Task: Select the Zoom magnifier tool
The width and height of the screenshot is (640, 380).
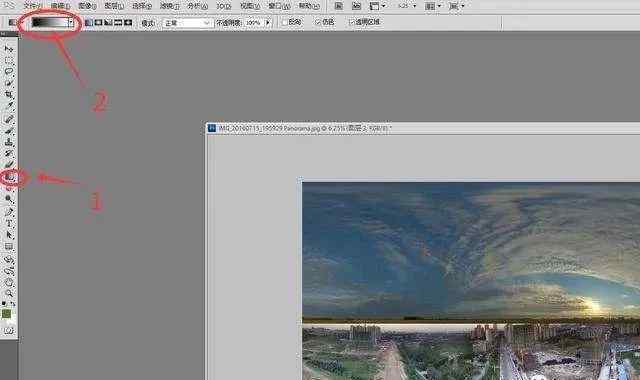Action: click(9, 293)
